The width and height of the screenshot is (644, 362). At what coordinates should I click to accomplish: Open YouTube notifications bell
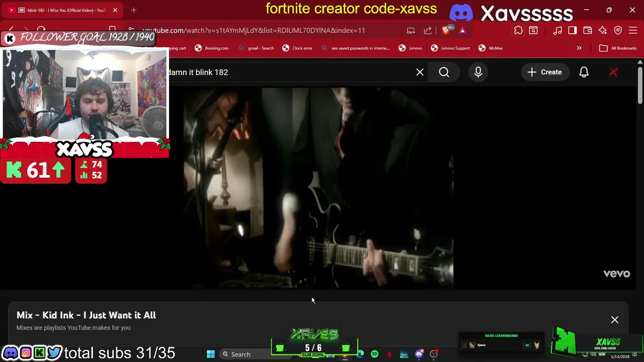pos(584,72)
